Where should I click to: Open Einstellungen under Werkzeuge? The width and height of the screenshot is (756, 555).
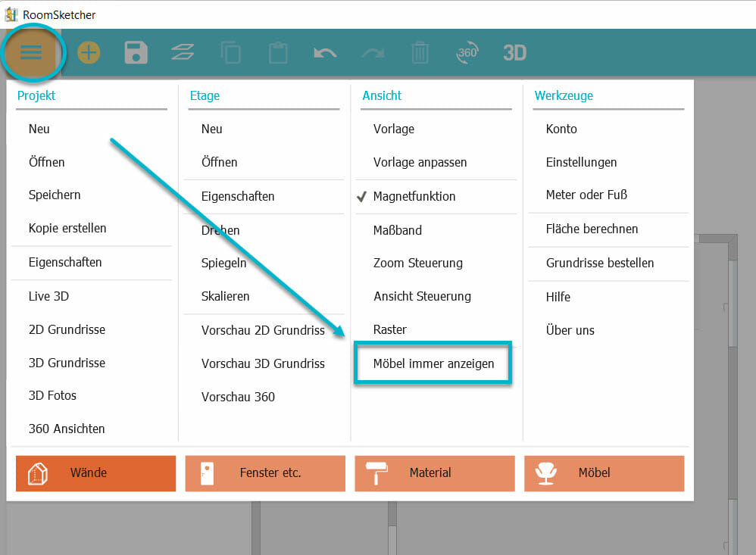tap(581, 162)
